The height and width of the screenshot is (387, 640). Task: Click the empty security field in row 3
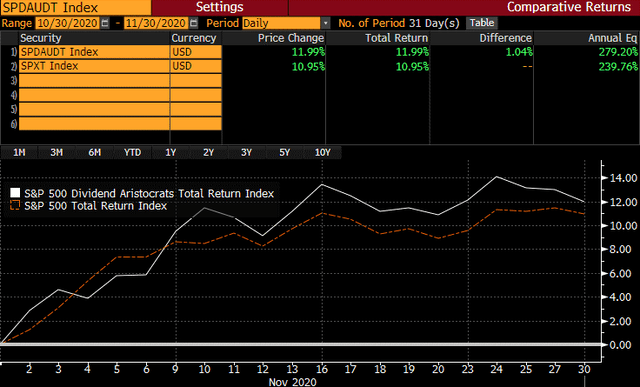94,80
